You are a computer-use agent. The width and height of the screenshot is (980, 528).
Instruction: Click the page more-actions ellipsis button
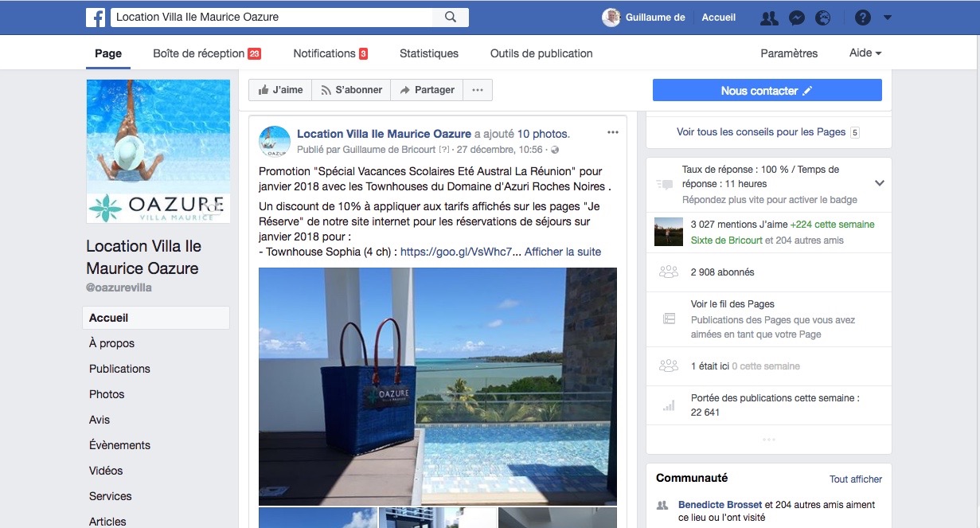(x=478, y=90)
